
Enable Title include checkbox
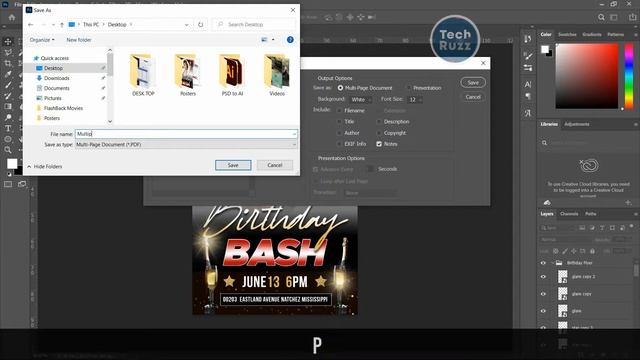coord(339,122)
